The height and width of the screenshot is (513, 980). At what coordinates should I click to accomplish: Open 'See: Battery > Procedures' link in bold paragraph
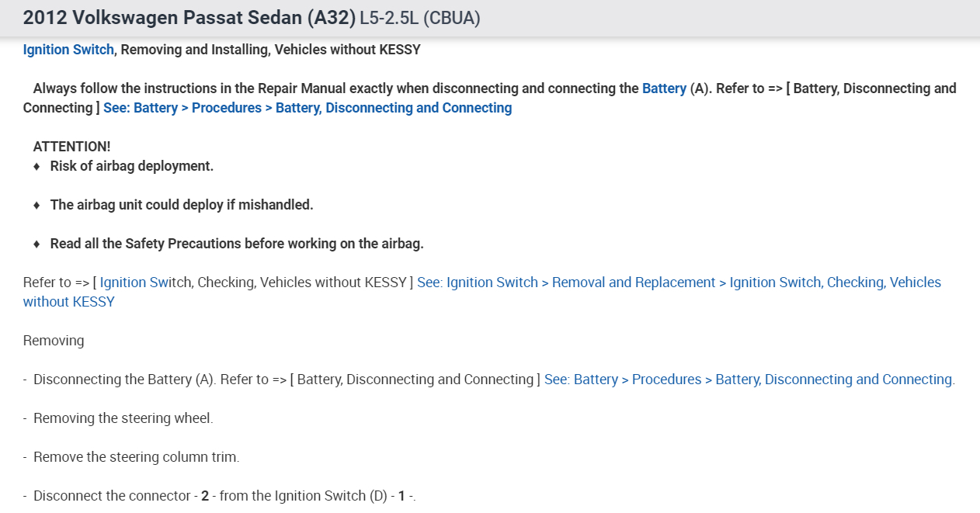point(307,108)
